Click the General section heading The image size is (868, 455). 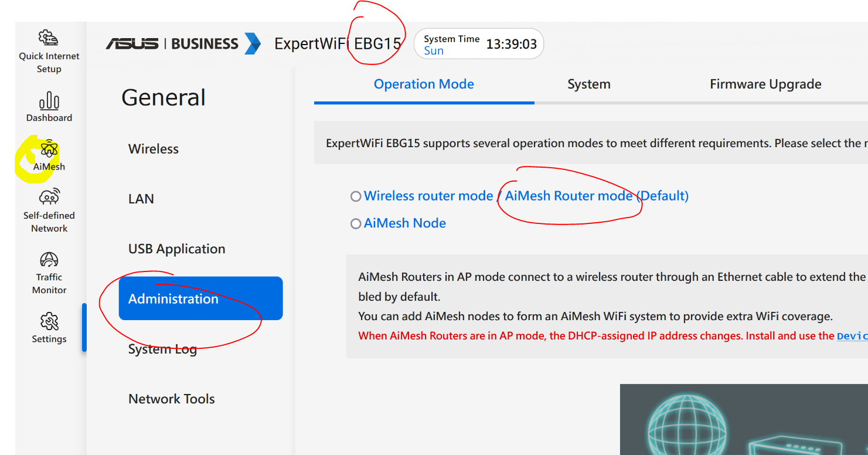point(164,97)
